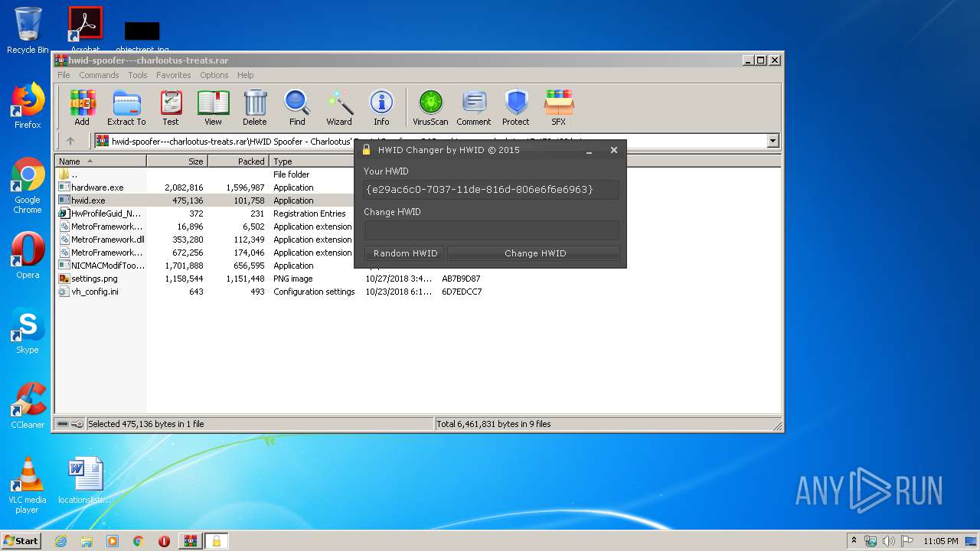Click the HWID Changer taskbar button

(216, 541)
